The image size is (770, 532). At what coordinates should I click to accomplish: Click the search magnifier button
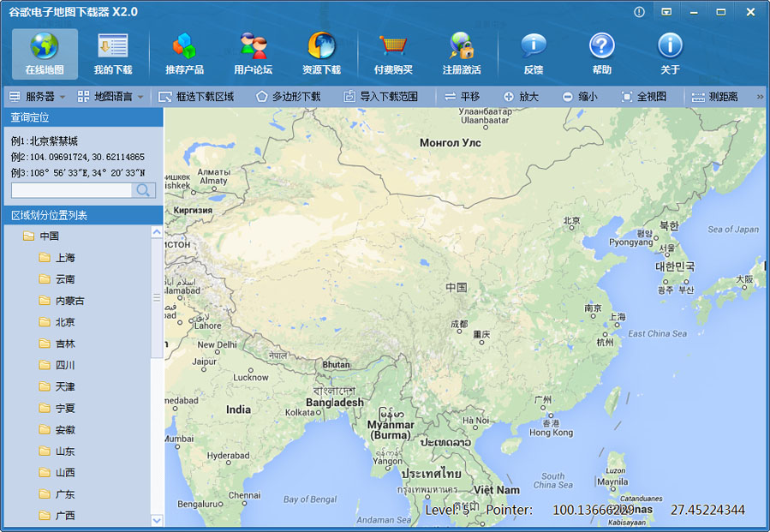143,190
